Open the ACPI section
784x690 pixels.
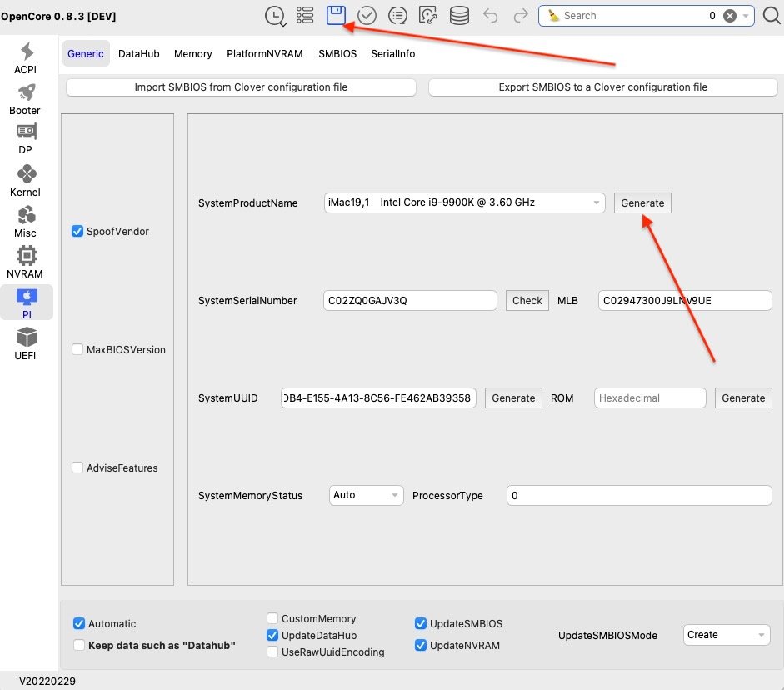pos(26,58)
